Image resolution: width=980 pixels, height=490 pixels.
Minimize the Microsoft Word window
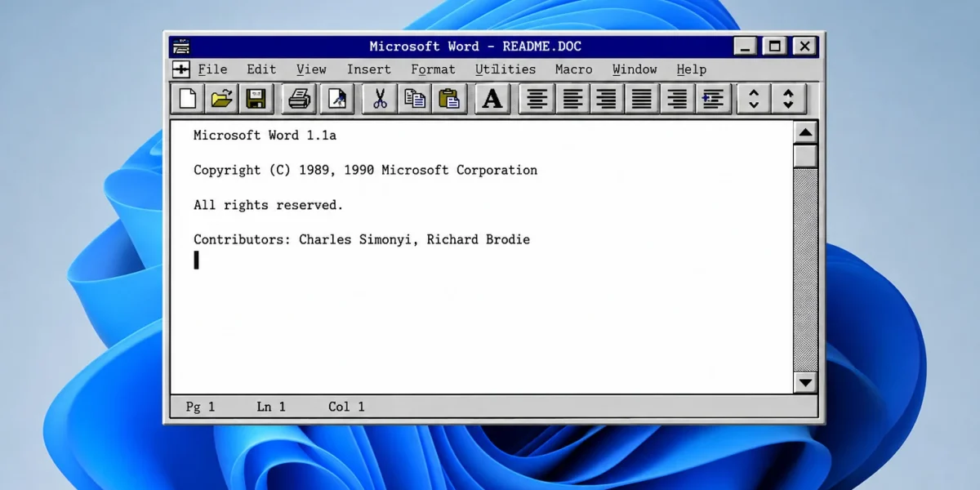click(x=746, y=47)
